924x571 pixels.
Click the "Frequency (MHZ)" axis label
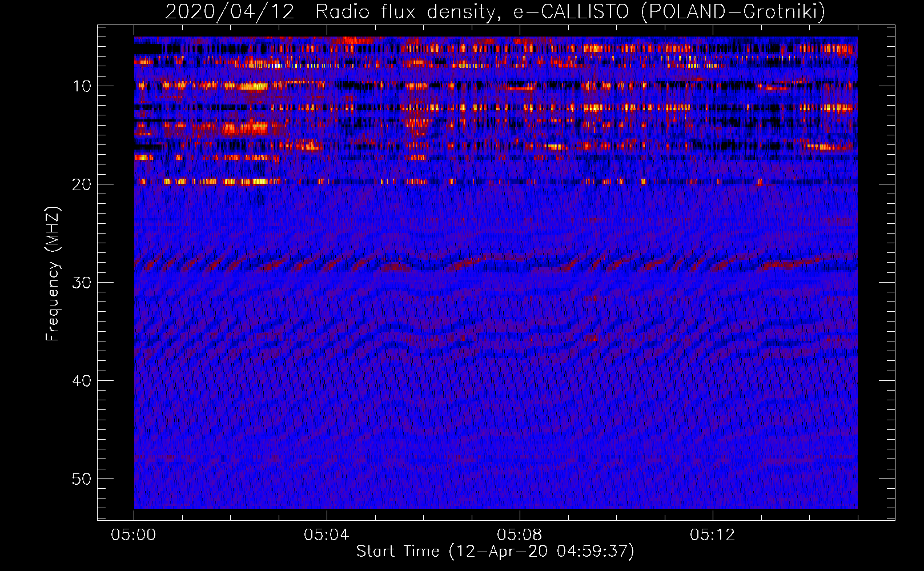coord(53,274)
